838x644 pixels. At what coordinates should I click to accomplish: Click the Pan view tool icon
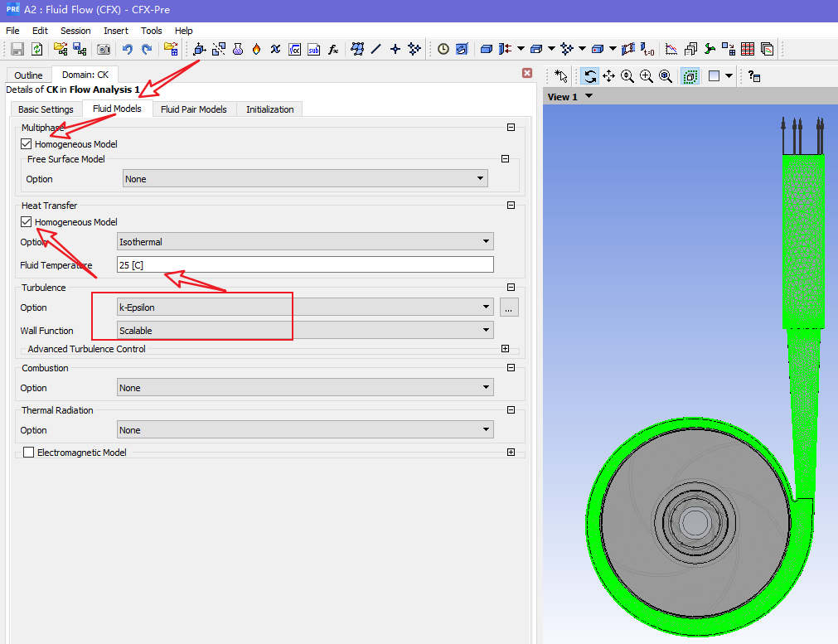click(608, 76)
